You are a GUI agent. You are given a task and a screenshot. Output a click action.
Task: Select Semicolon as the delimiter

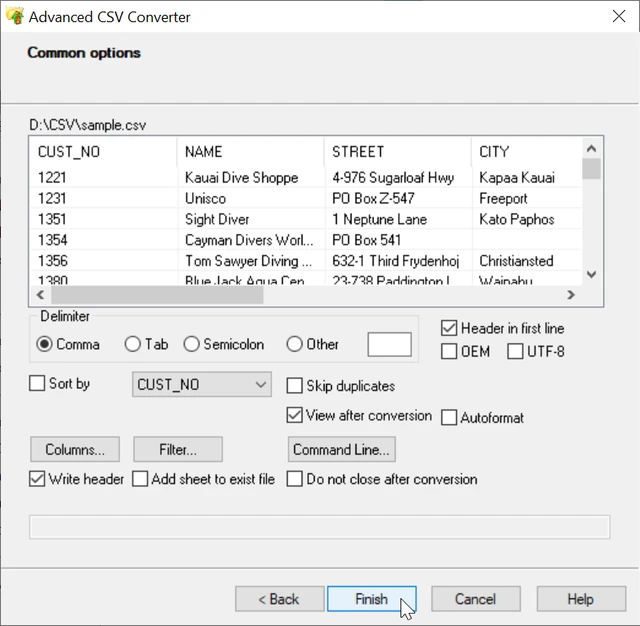click(x=191, y=344)
